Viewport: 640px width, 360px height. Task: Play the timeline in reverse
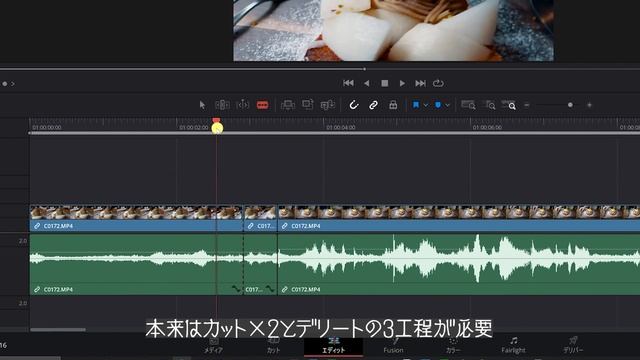(367, 83)
